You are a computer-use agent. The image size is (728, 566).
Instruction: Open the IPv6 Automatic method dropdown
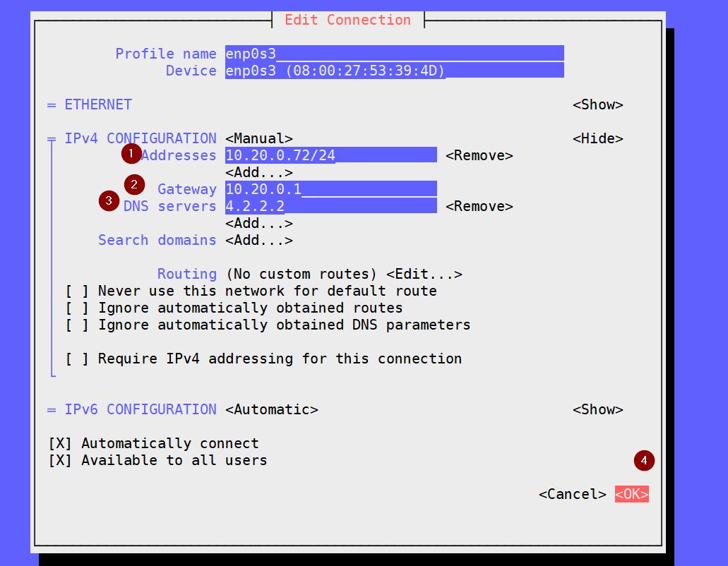(x=271, y=409)
